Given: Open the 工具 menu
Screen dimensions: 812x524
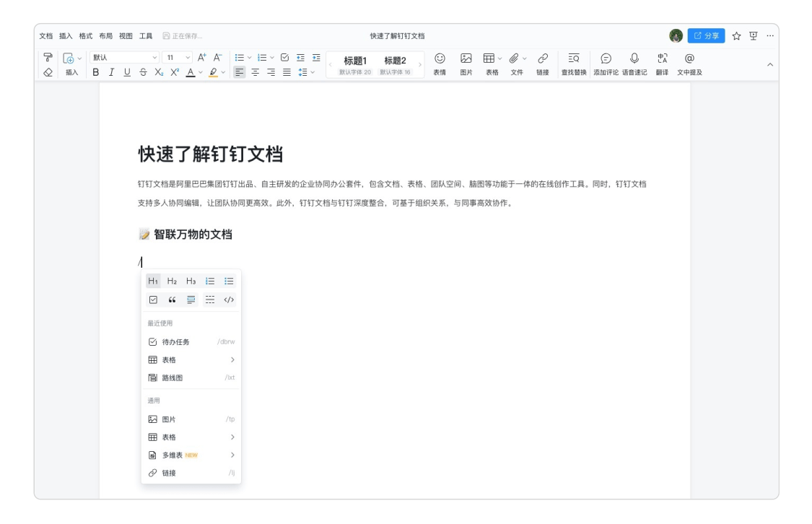Looking at the screenshot, I should (146, 36).
